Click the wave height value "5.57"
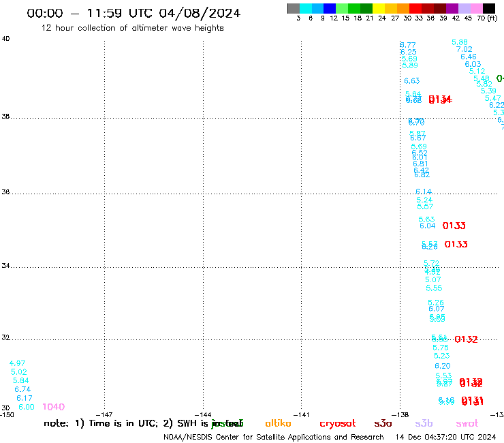The height and width of the screenshot is (443, 504). [x=425, y=207]
